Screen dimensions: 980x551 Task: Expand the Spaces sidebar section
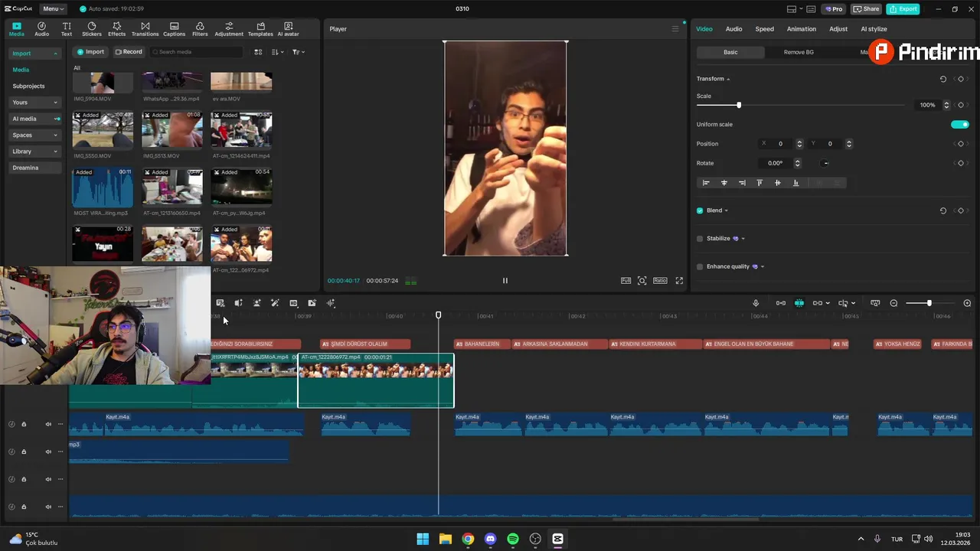tap(55, 135)
